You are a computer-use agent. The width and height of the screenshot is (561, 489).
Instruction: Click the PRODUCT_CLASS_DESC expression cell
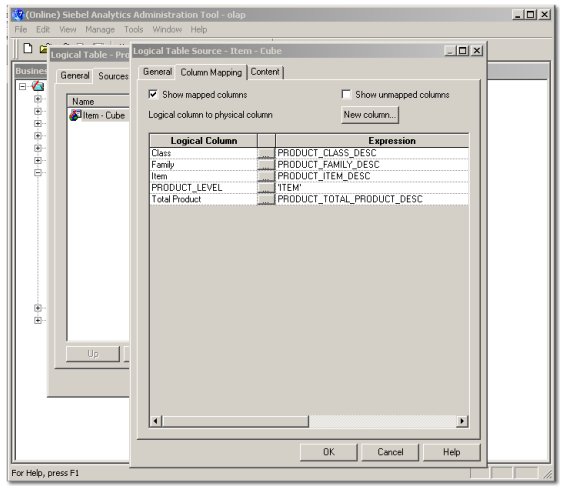(x=372, y=153)
